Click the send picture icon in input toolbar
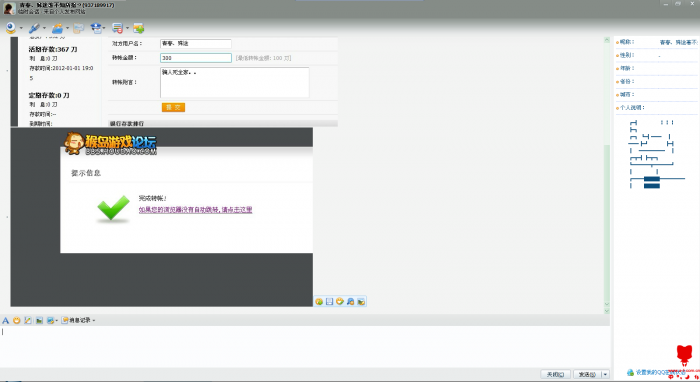 pos(39,320)
